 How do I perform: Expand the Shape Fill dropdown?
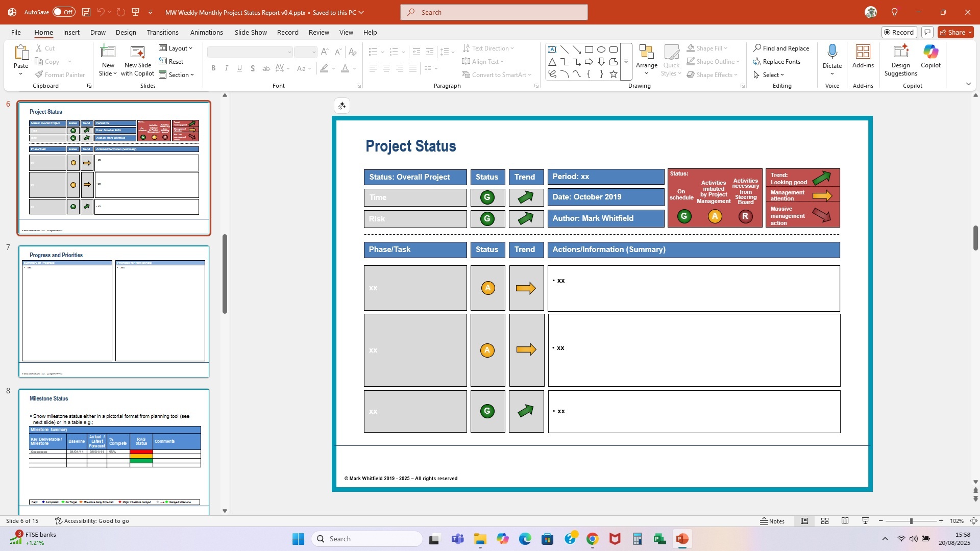point(727,48)
